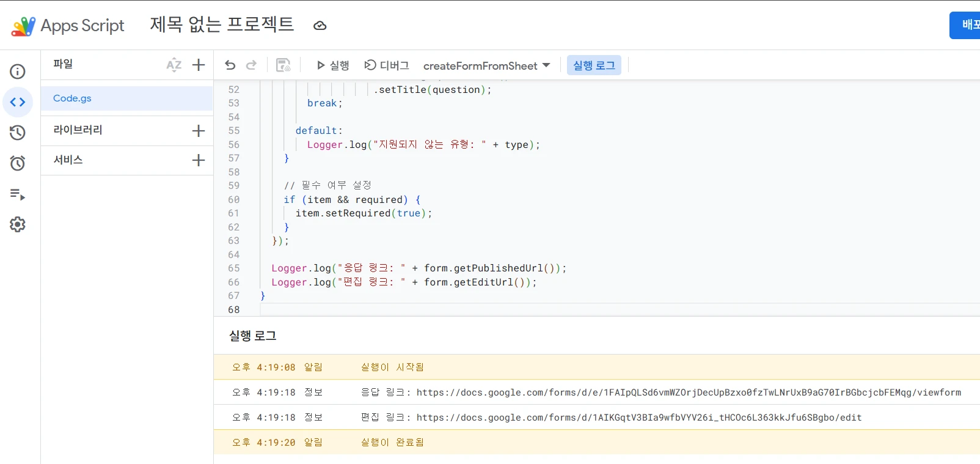
Task: Sort files alphabetically with AZ icon
Action: 174,65
